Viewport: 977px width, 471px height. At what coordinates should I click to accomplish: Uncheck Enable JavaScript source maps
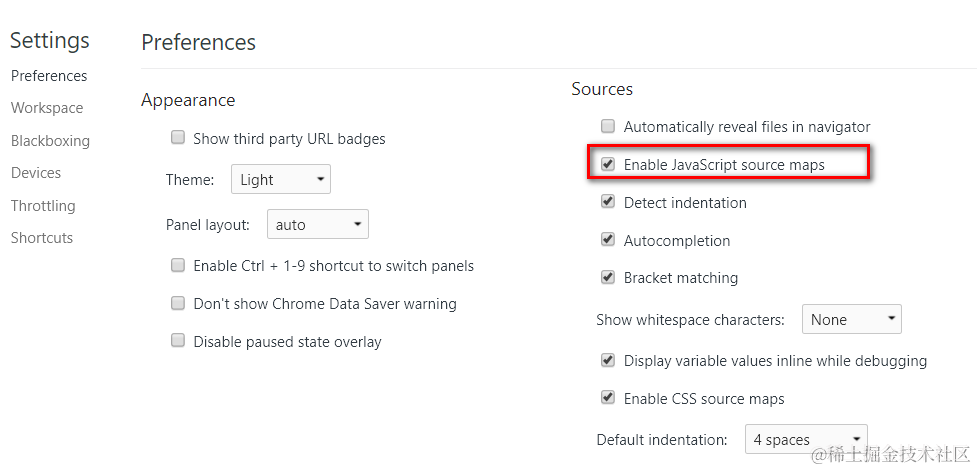point(608,164)
